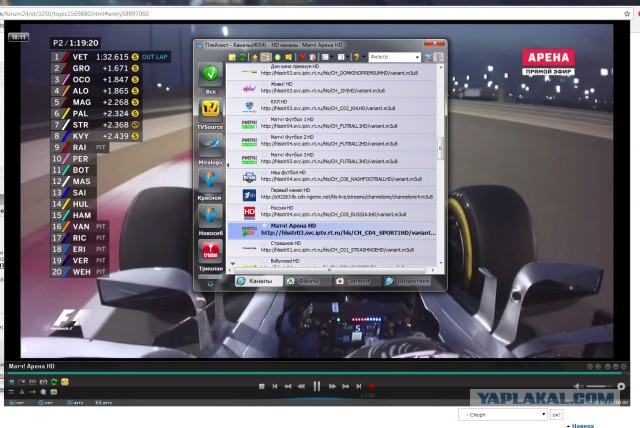
Task: Click the 'ок!' button next to Спорт dropdown
Action: click(x=556, y=415)
